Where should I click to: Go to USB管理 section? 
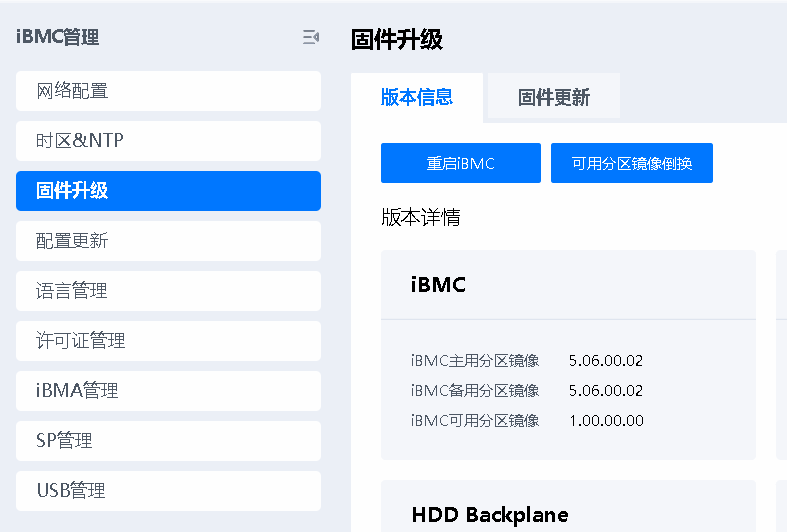coord(168,491)
